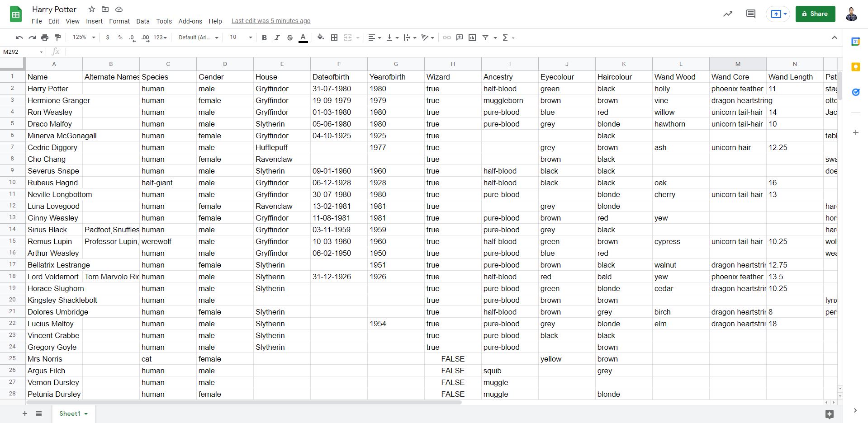Screen dimensions: 868x423
Task: Open the borders menu in the toolbar
Action: click(334, 38)
